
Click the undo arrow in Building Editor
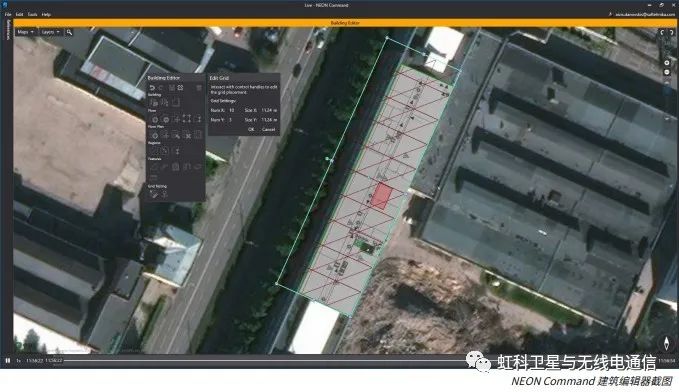coord(152,88)
